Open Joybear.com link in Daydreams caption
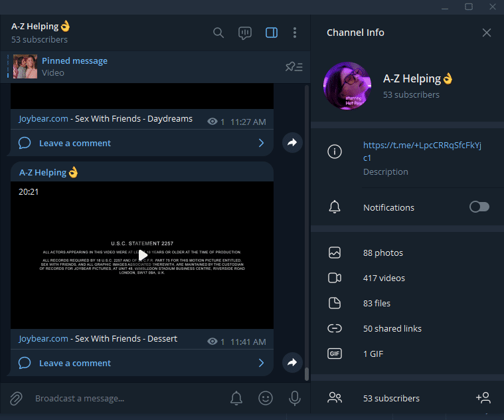 pyautogui.click(x=43, y=119)
